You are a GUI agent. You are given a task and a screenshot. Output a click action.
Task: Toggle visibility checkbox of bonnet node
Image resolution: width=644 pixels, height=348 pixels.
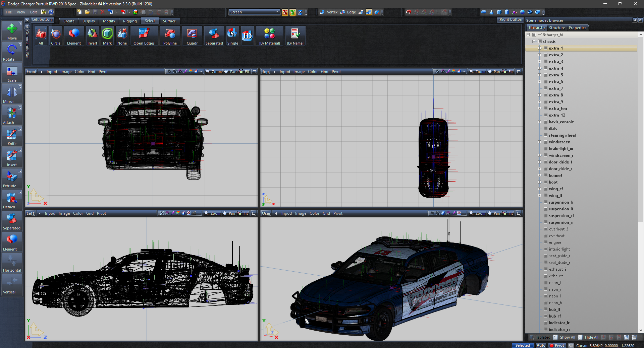tap(545, 176)
